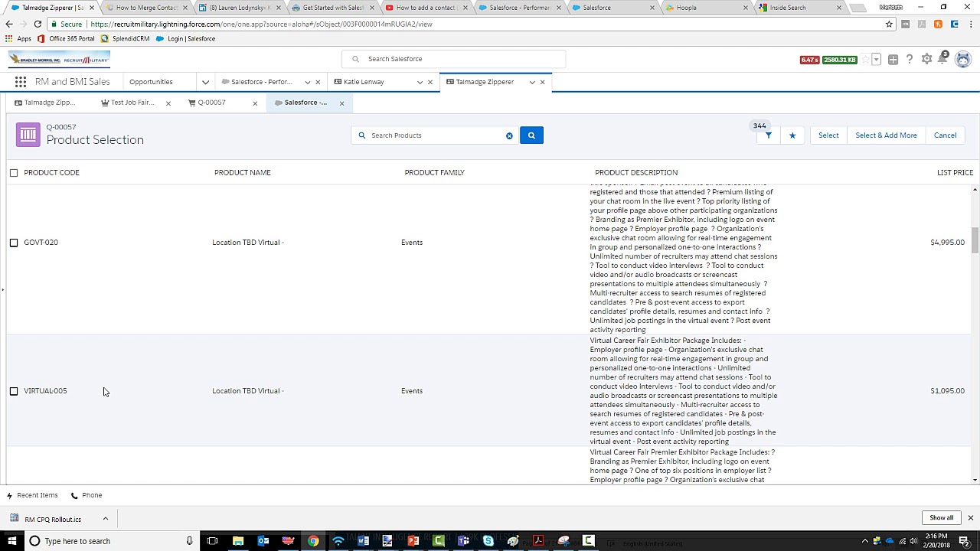Open the Test Job Fair subtab
Viewport: 980px width, 551px height.
click(x=132, y=103)
